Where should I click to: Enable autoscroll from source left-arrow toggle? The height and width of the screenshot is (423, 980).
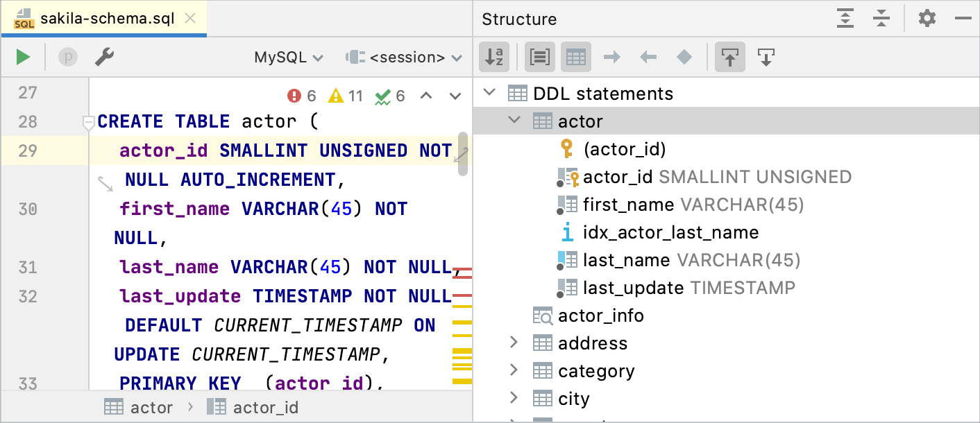(x=648, y=57)
